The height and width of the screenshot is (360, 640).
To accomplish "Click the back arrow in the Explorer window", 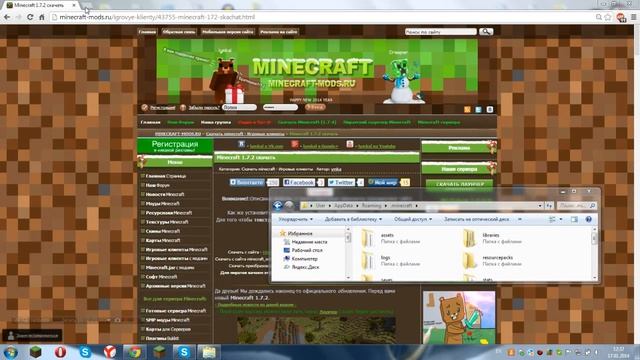I will pyautogui.click(x=278, y=206).
